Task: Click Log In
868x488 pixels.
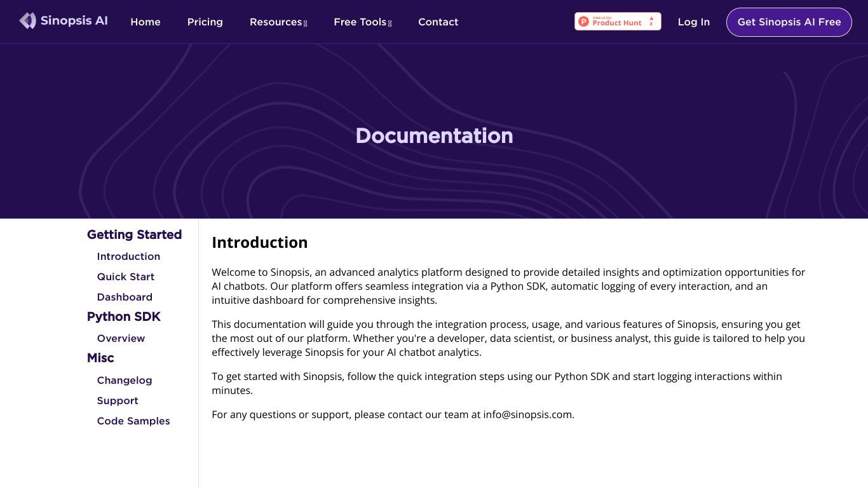Action: pos(694,22)
